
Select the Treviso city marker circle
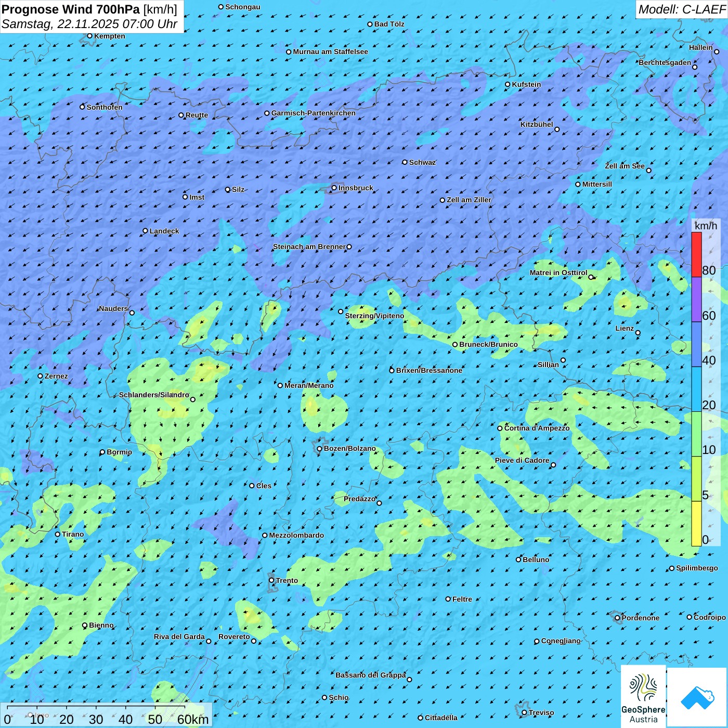524,712
